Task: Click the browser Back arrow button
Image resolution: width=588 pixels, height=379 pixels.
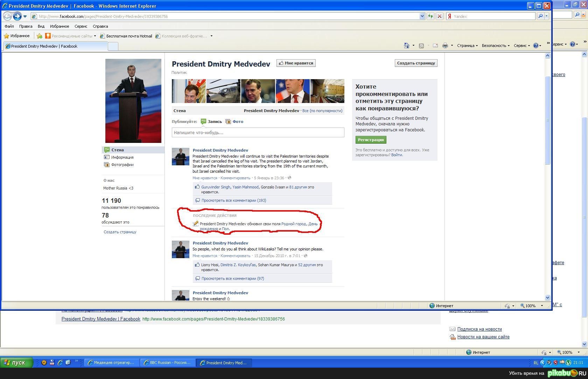Action: click(x=7, y=16)
